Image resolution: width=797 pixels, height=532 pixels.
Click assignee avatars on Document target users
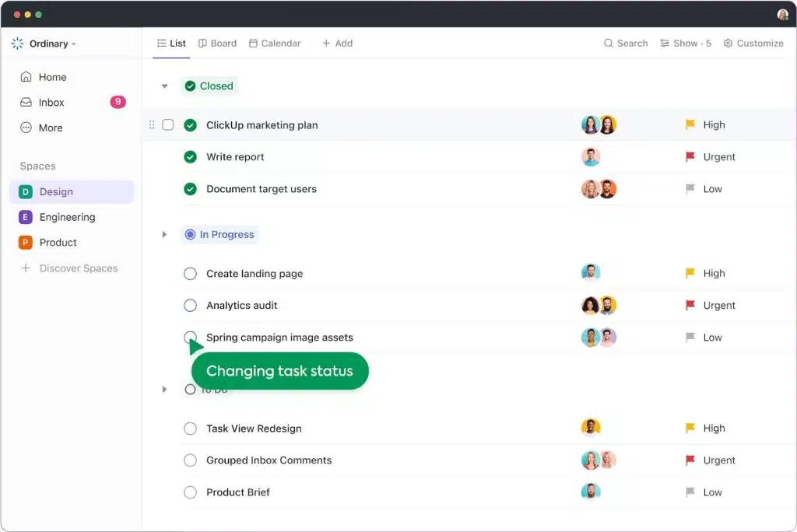click(599, 189)
